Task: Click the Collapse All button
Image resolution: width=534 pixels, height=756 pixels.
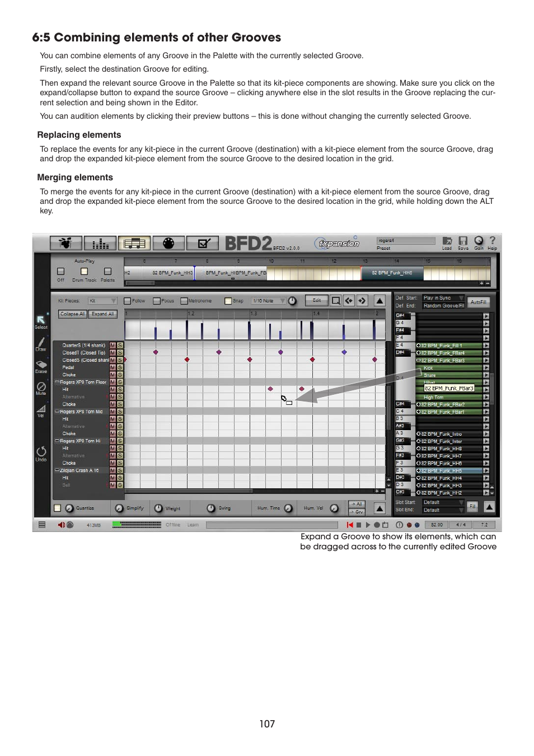Action: (73, 314)
